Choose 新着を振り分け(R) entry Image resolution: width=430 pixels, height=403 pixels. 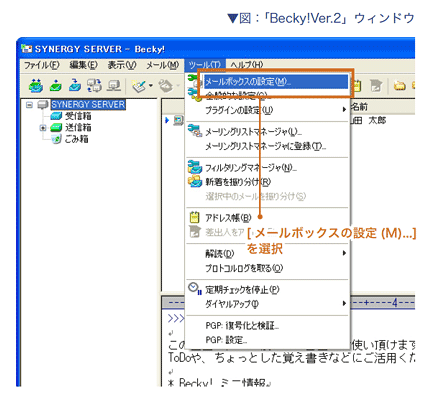click(x=268, y=182)
